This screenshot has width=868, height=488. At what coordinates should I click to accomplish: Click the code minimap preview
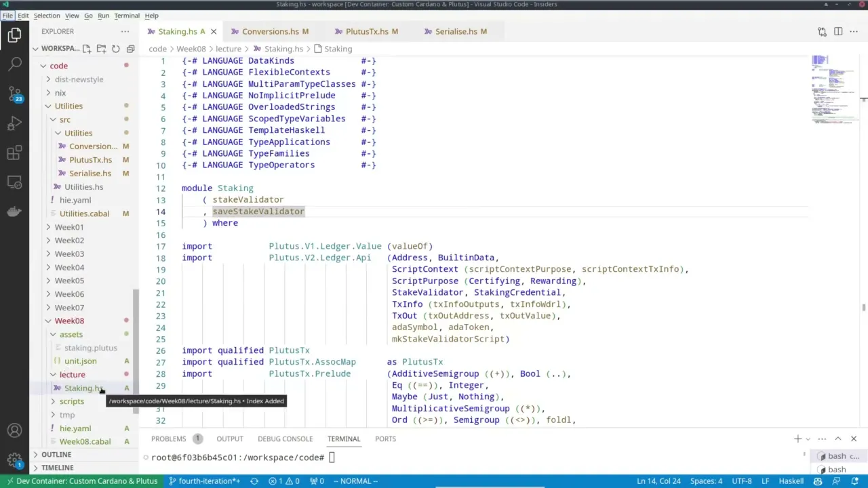tap(829, 88)
